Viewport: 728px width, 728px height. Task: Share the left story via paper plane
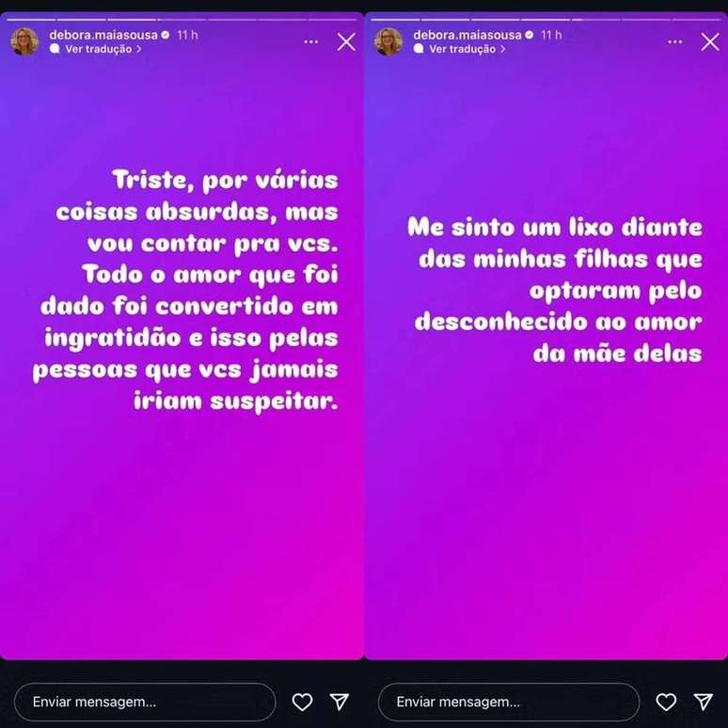tap(340, 702)
